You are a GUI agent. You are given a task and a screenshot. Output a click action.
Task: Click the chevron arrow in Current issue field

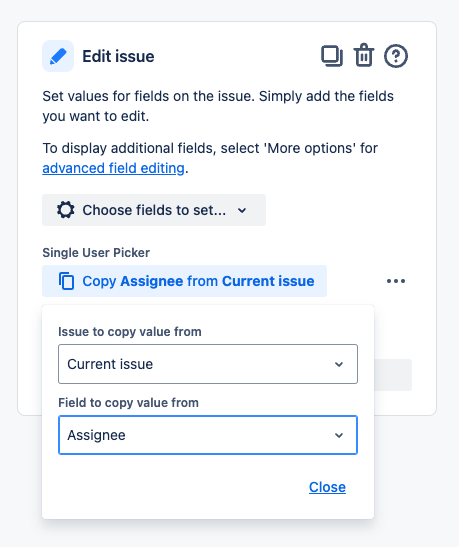click(339, 365)
